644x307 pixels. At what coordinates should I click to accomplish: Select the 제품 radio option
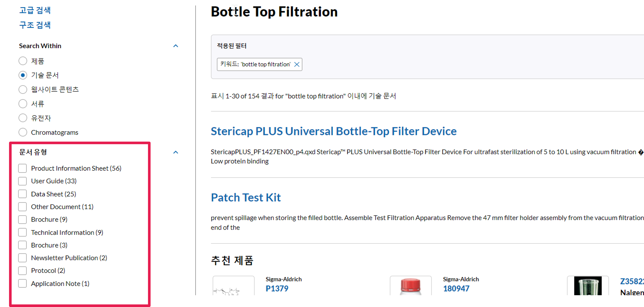[23, 61]
